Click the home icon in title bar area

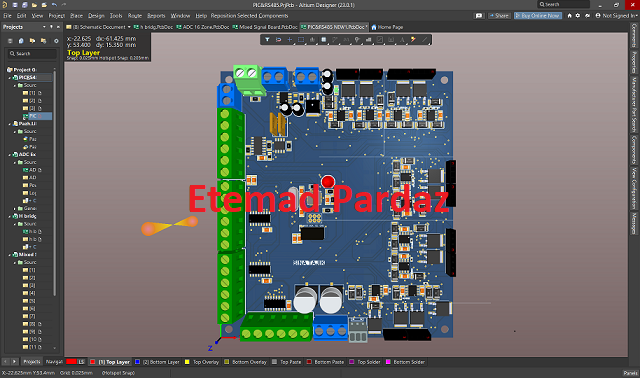pyautogui.click(x=569, y=16)
